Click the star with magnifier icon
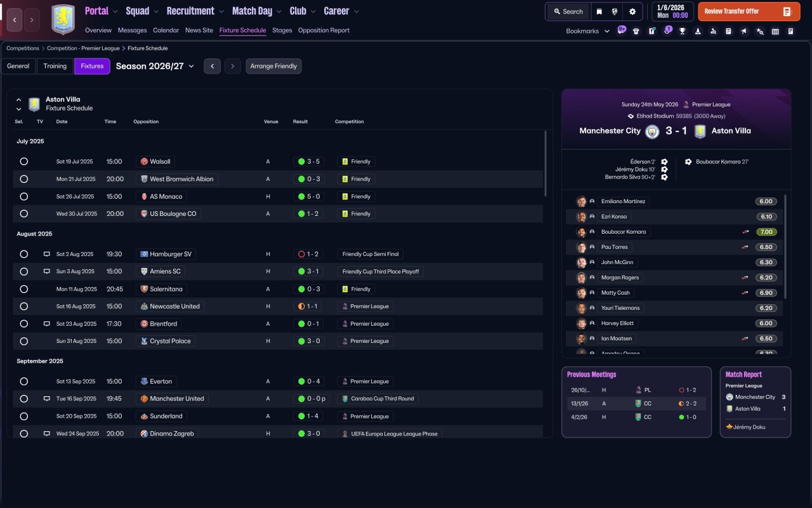812x508 pixels. (x=759, y=31)
